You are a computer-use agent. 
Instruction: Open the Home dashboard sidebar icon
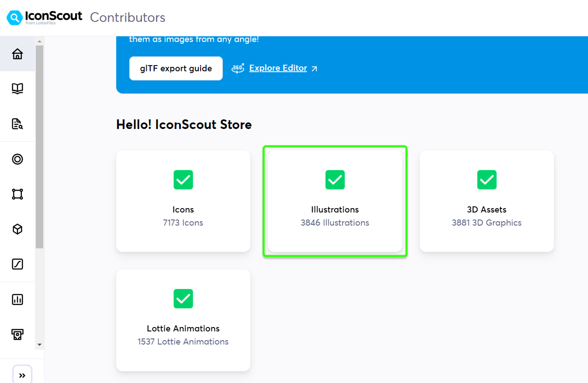(17, 54)
